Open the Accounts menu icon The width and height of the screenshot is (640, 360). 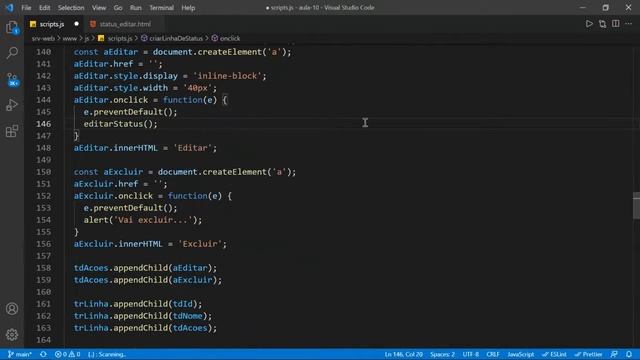[12, 309]
